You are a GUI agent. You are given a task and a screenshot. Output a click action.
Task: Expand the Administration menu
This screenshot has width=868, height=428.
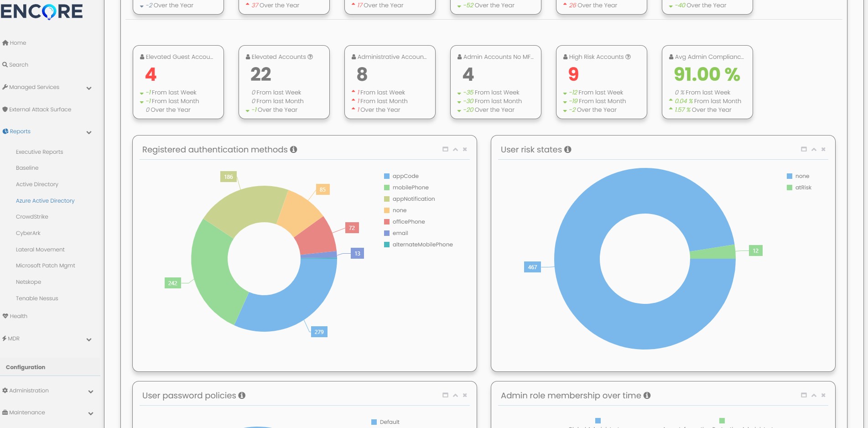click(90, 391)
